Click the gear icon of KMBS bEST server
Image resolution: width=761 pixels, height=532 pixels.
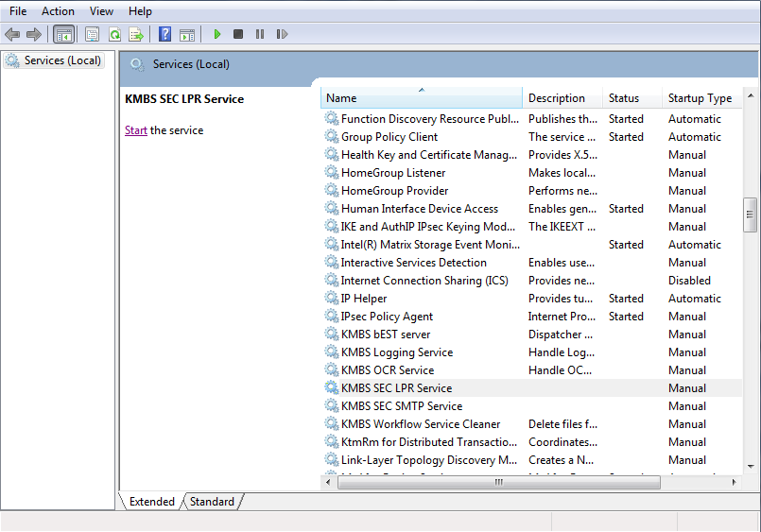332,334
